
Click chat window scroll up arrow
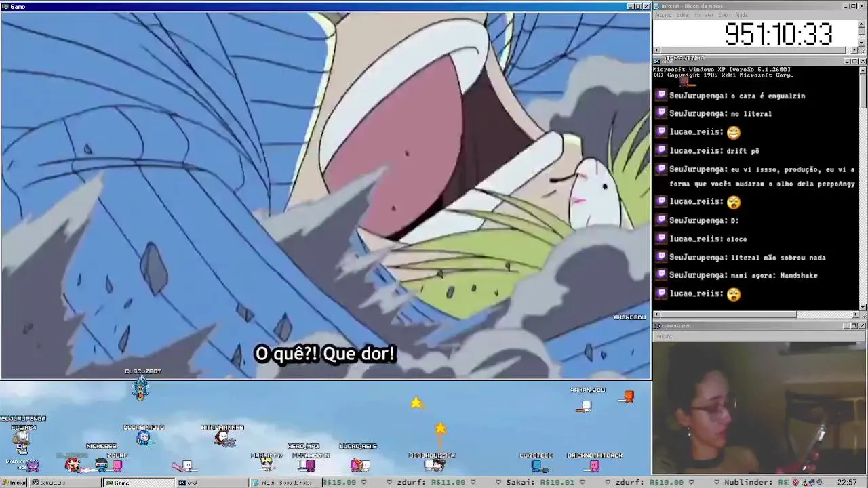[x=863, y=69]
